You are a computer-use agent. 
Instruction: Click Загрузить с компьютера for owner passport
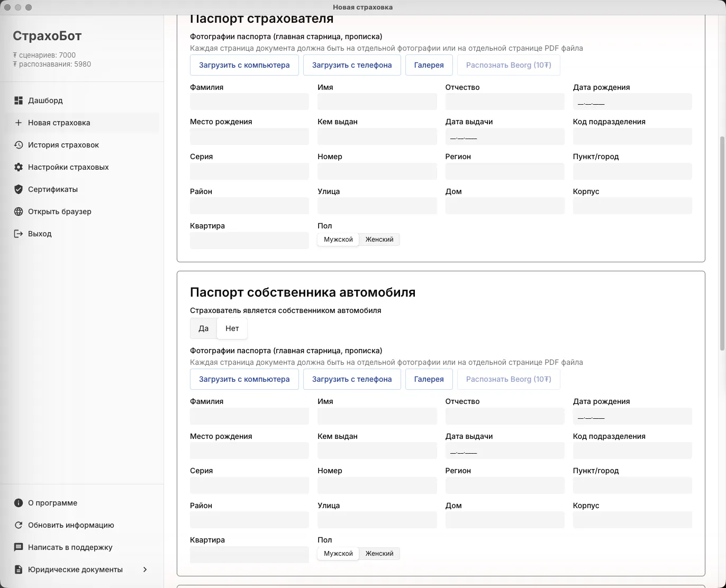pyautogui.click(x=244, y=379)
